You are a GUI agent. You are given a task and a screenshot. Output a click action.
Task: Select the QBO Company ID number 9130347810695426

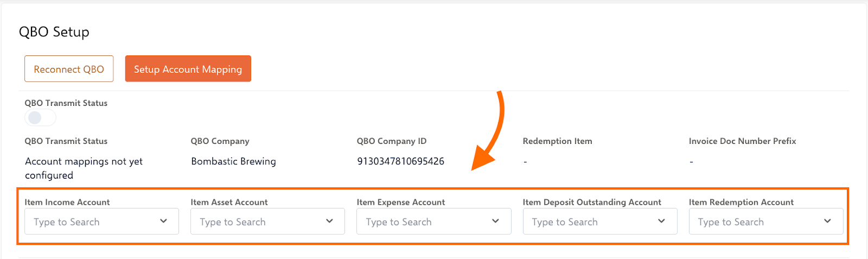(400, 161)
